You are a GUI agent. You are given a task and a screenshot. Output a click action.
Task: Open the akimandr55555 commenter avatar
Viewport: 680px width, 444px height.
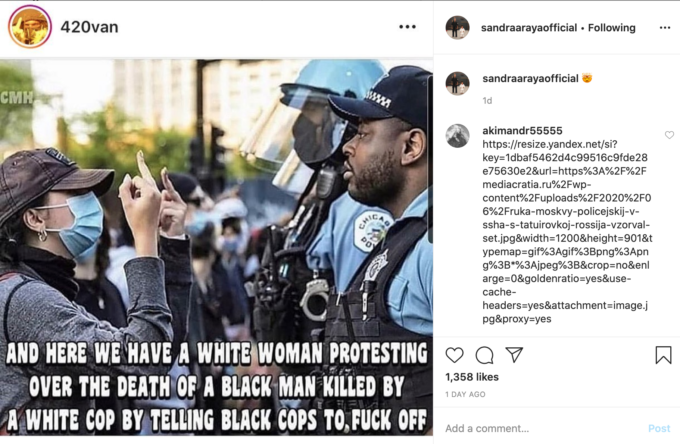point(458,136)
